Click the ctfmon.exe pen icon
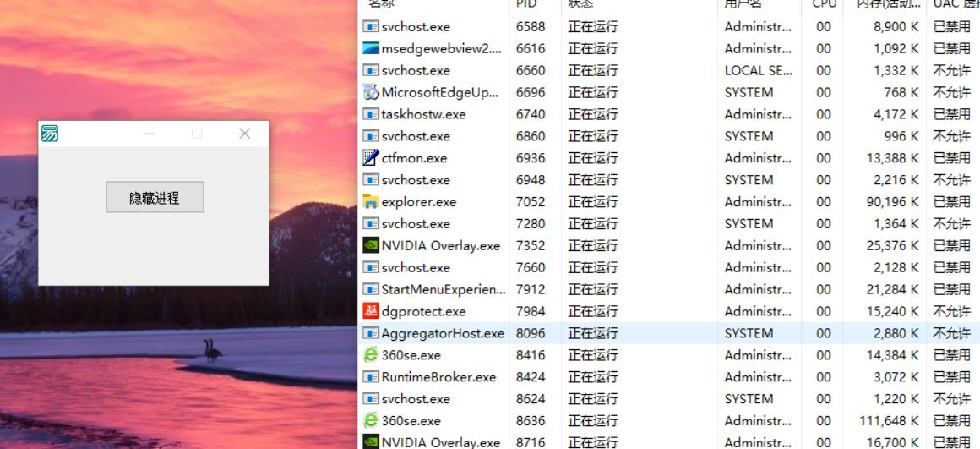This screenshot has width=980, height=449. (371, 157)
